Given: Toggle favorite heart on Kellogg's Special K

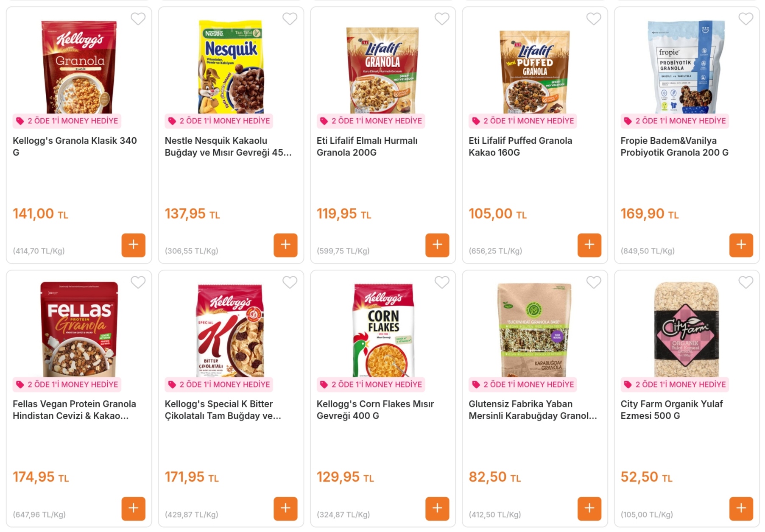Looking at the screenshot, I should (290, 282).
